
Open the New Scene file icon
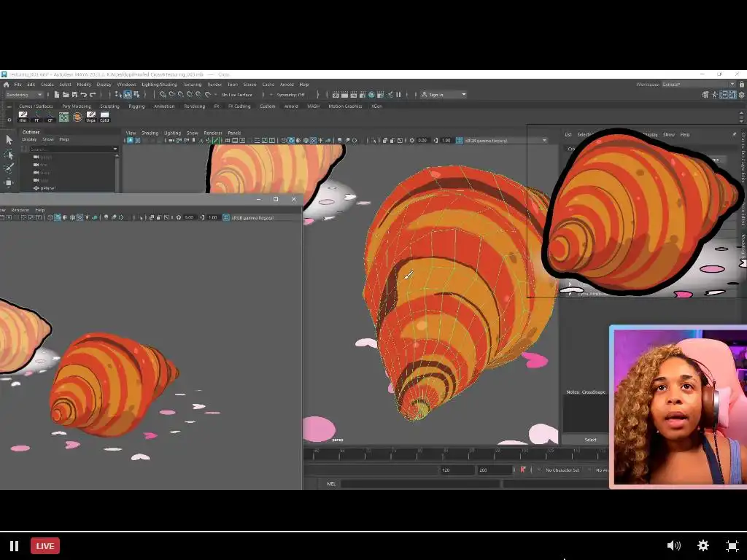coord(57,95)
